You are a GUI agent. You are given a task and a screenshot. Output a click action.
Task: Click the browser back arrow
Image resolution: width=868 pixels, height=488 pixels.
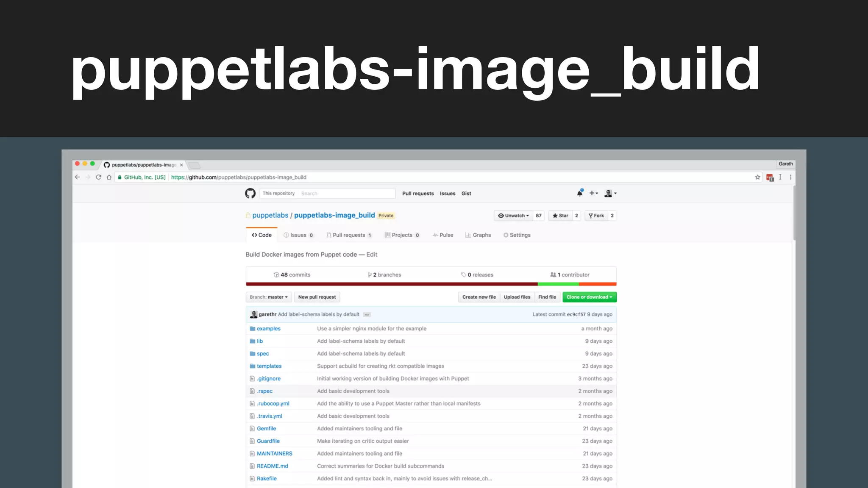point(77,177)
